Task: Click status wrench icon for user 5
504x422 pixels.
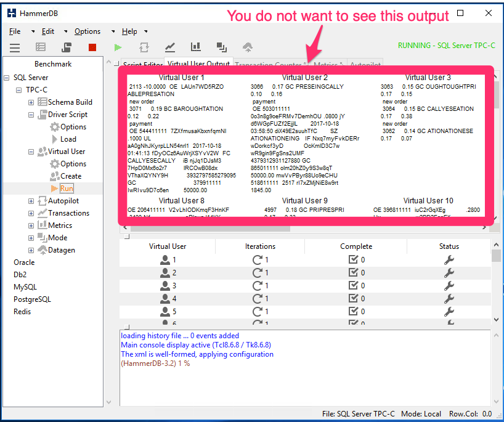Action: [449, 312]
